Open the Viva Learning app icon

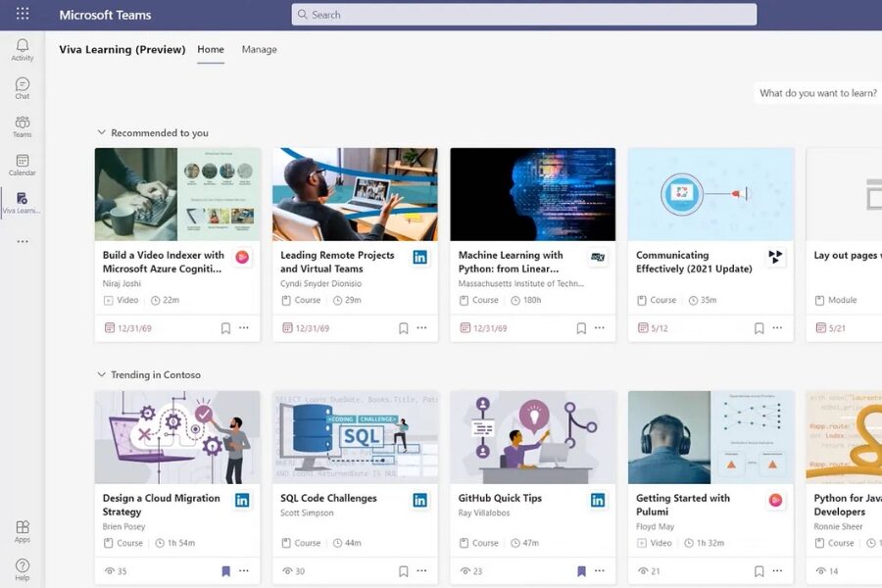pos(22,200)
